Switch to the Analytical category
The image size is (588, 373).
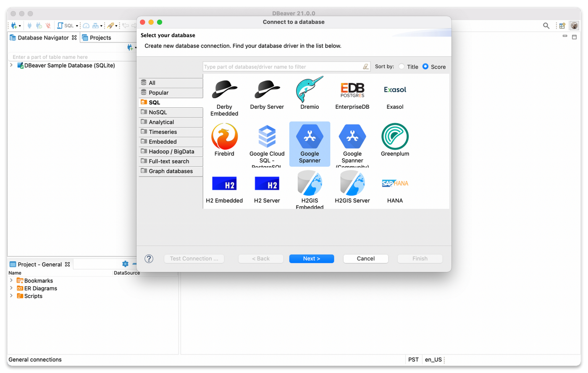click(x=171, y=122)
